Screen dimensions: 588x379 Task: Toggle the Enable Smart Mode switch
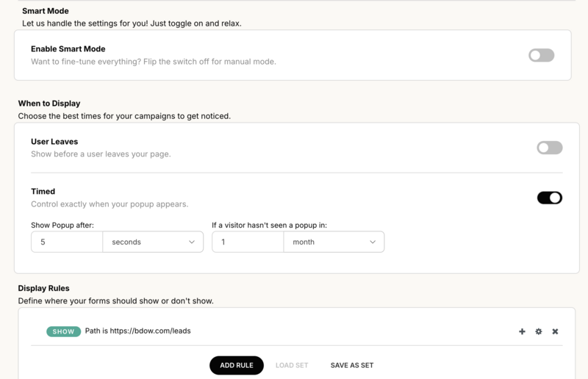point(541,55)
